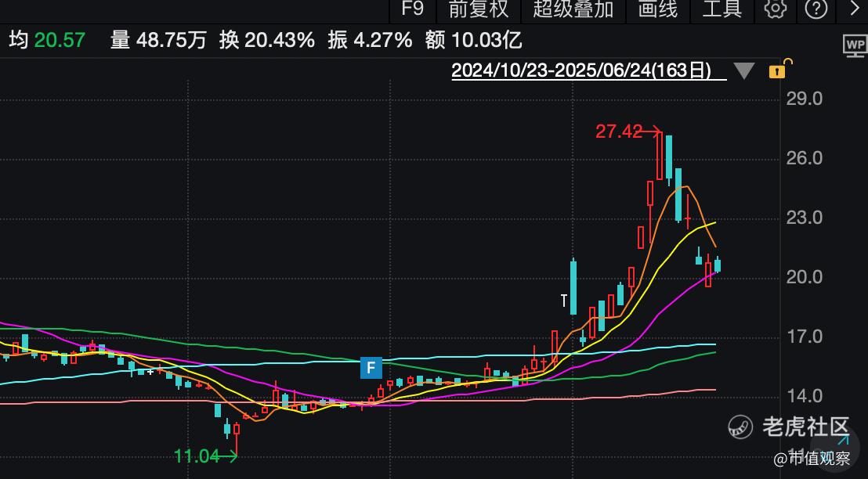
Task: Click the 27.42 high price label
Action: [619, 131]
